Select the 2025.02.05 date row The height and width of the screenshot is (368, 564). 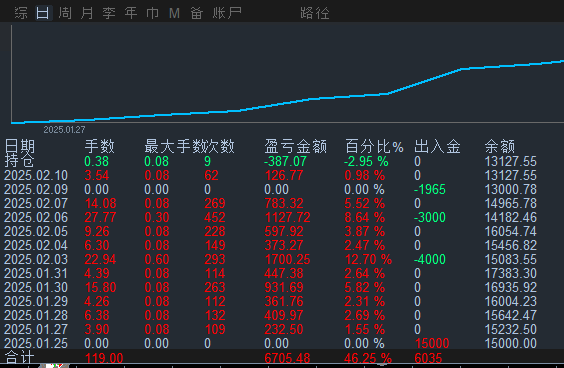(x=36, y=232)
